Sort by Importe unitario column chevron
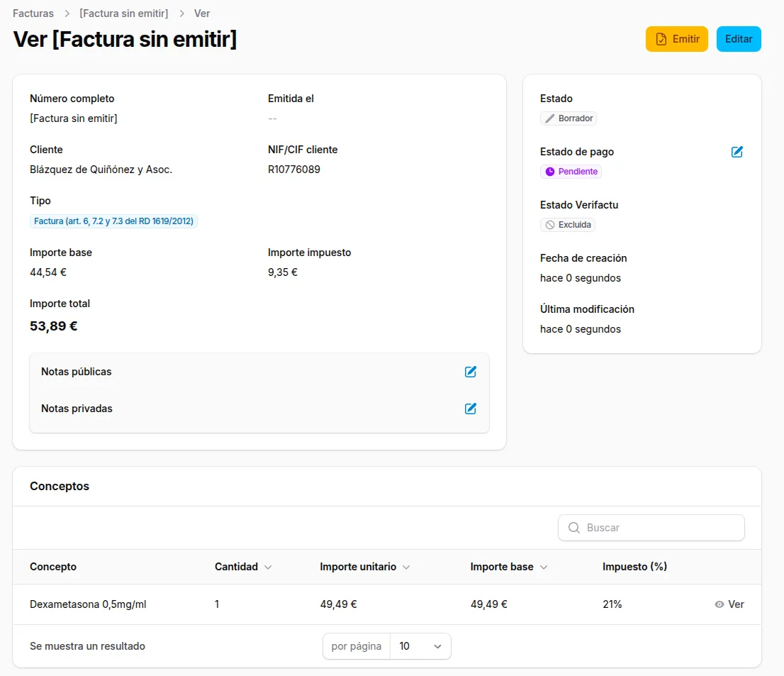784x676 pixels. coord(406,567)
